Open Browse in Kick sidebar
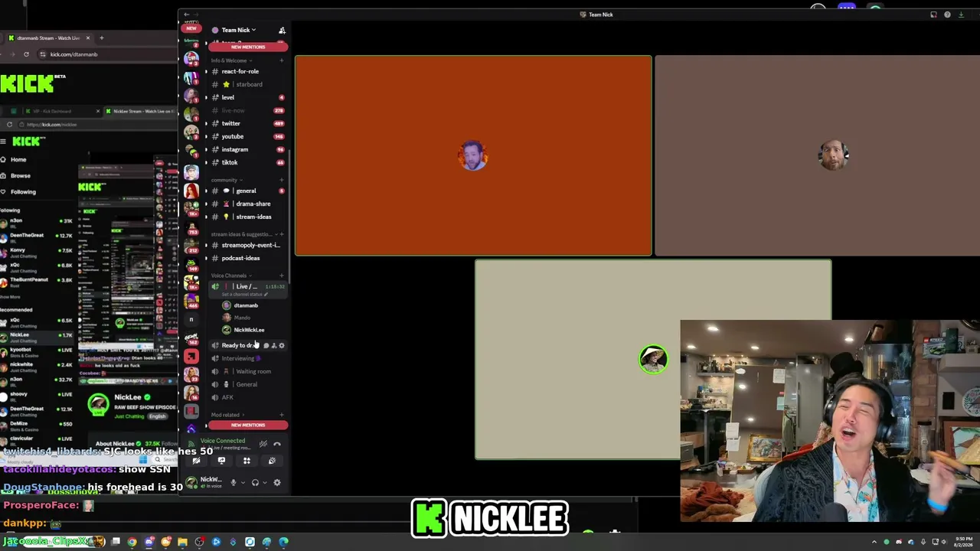Viewport: 980px width, 551px height. pyautogui.click(x=21, y=175)
